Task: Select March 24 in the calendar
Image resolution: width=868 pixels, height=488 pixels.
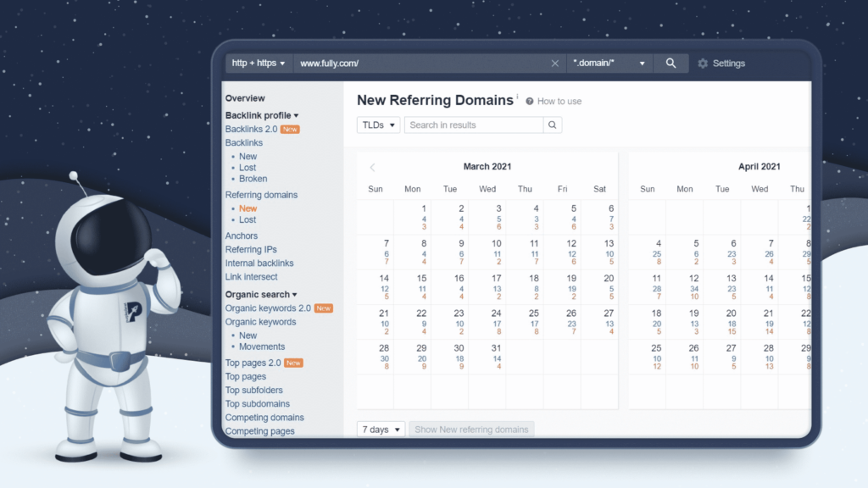Action: click(x=487, y=322)
